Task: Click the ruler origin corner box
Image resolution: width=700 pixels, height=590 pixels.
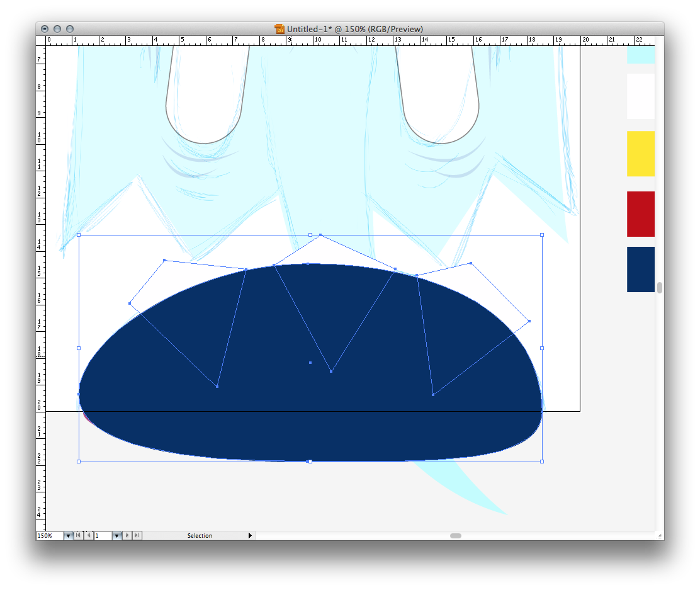Action: [41, 40]
